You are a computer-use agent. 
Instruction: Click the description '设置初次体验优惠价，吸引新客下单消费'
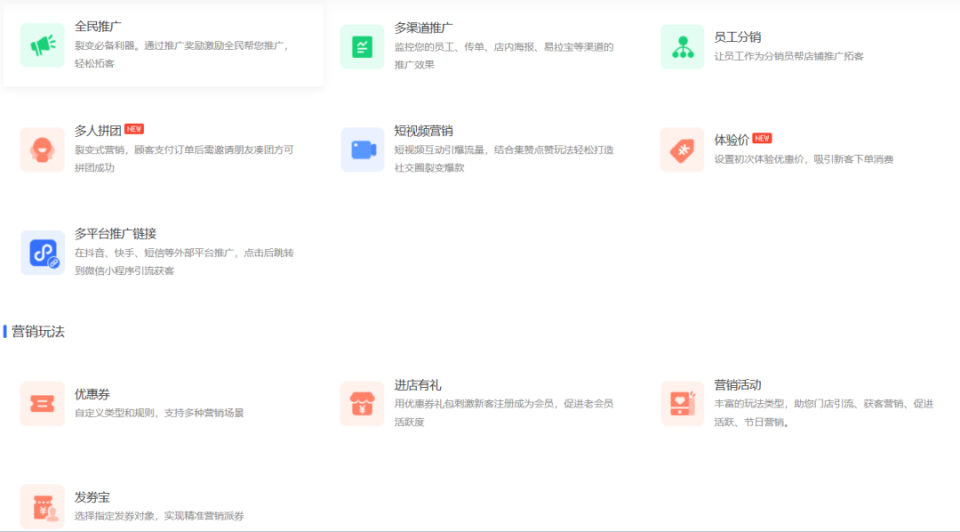tap(803, 159)
